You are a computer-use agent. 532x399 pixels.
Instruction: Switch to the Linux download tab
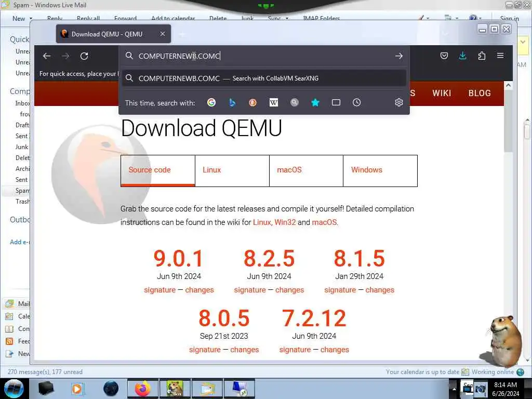pyautogui.click(x=232, y=170)
